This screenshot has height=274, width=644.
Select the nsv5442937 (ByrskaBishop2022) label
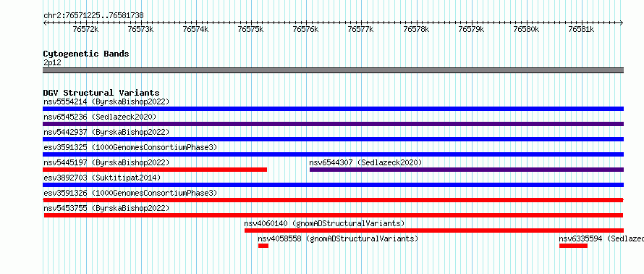click(106, 132)
